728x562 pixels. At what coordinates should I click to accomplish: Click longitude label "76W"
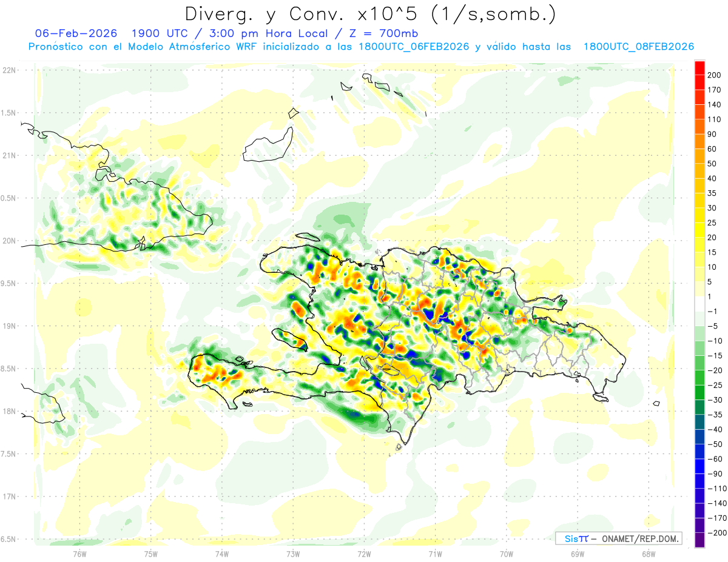(79, 554)
